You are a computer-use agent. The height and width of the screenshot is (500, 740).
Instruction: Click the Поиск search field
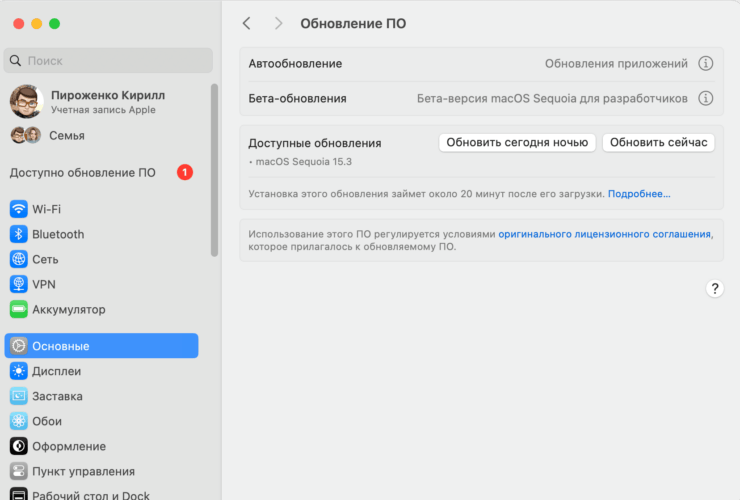108,60
